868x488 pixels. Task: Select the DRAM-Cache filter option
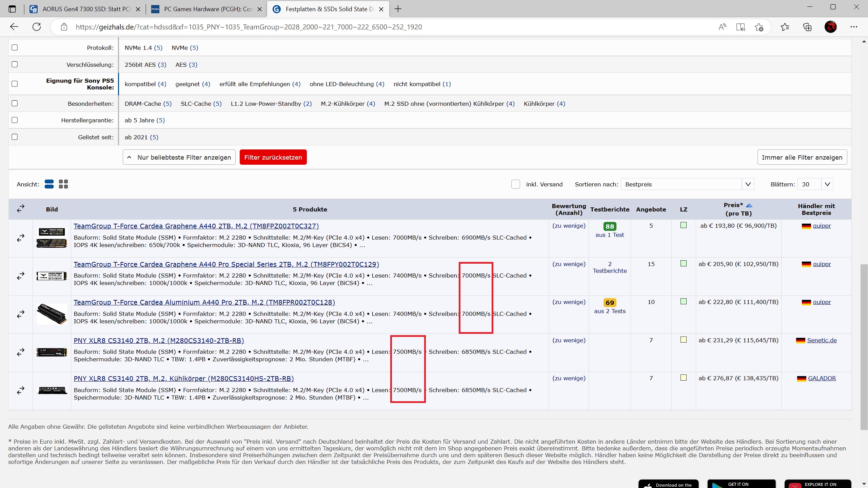point(148,104)
